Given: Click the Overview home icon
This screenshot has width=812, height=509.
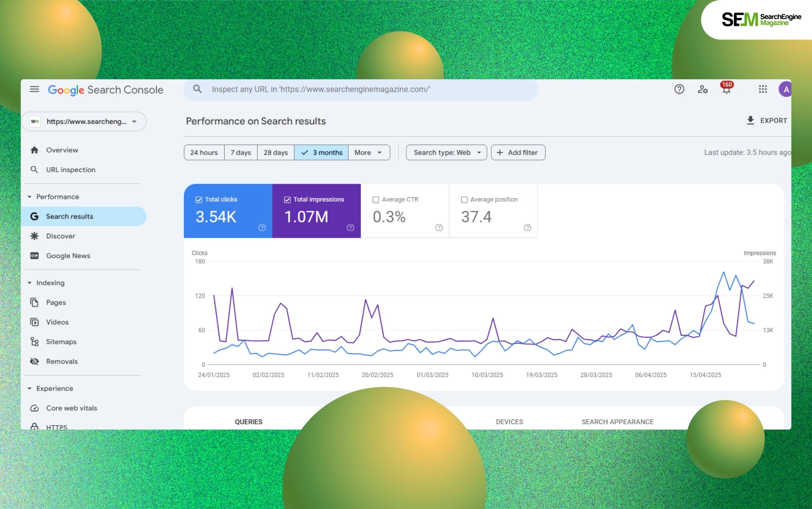Looking at the screenshot, I should coord(34,150).
